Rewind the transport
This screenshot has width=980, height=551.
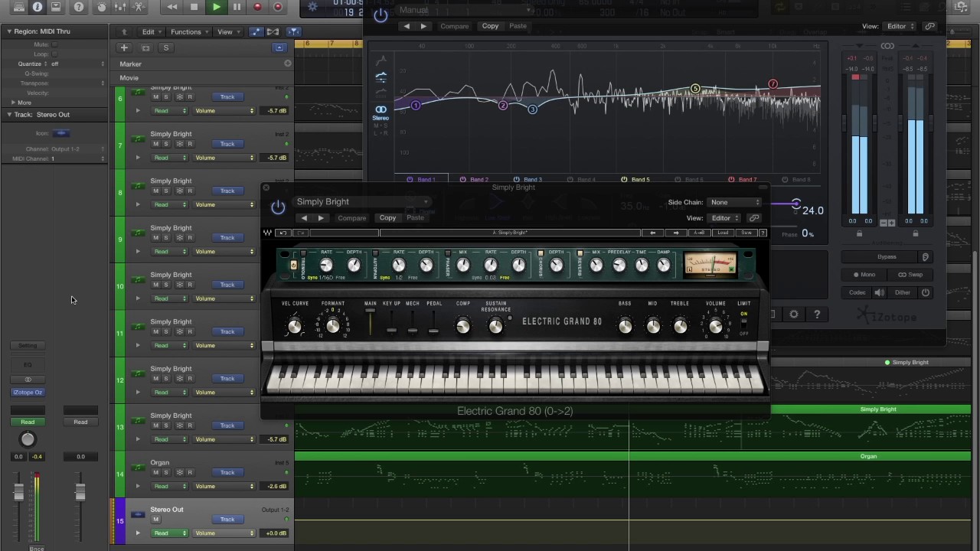point(172,7)
